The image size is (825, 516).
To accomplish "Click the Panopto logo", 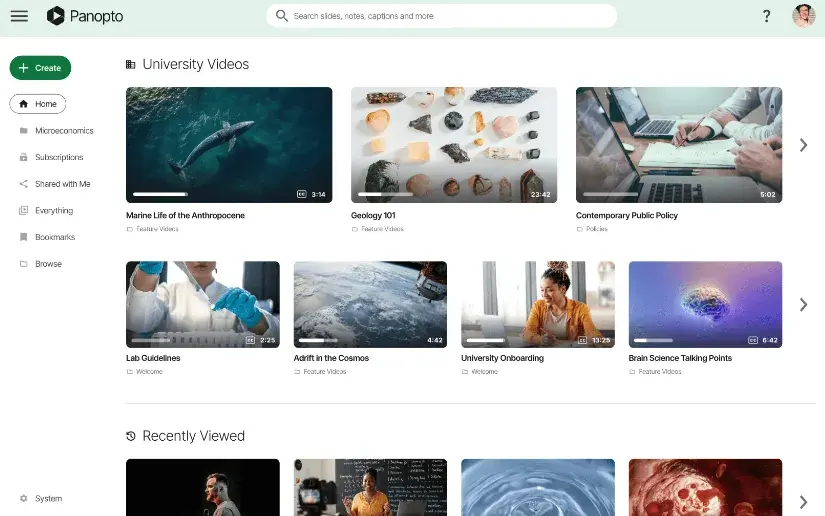I will coord(56,16).
